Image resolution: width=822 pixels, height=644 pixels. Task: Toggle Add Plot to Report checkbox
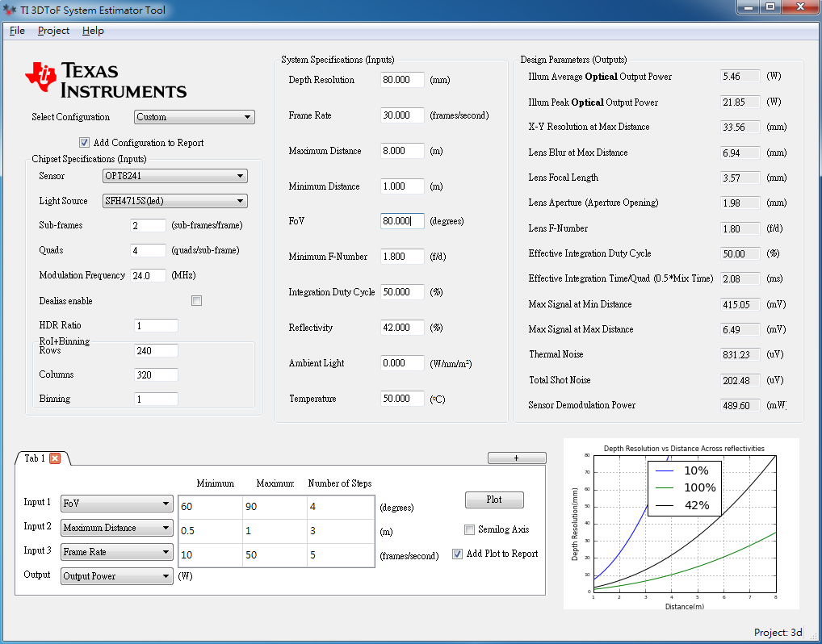pyautogui.click(x=457, y=554)
